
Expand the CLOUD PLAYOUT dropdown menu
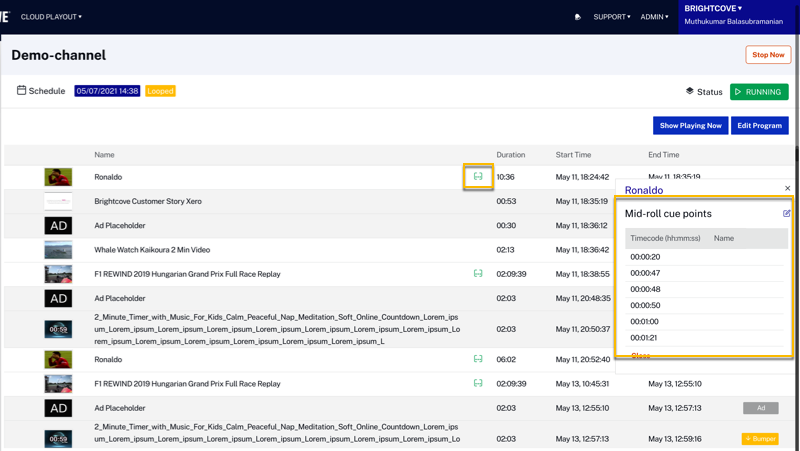tap(51, 17)
